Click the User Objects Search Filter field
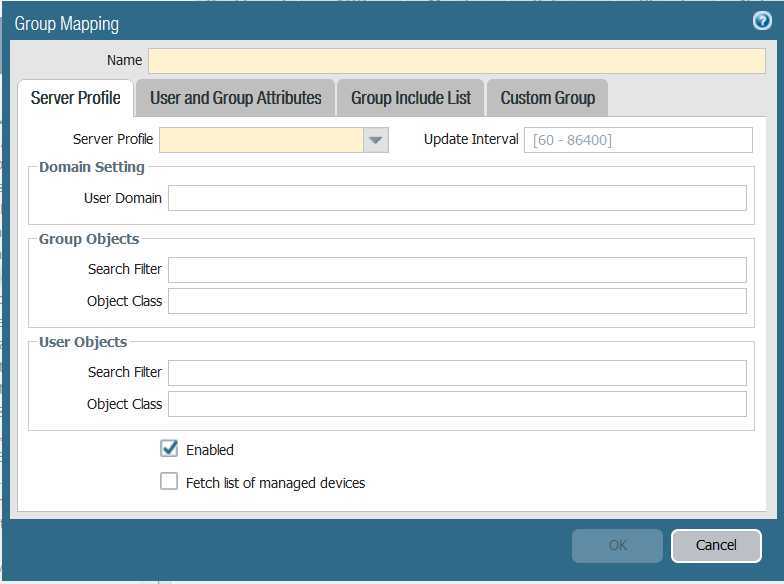The height and width of the screenshot is (584, 784). coord(457,373)
